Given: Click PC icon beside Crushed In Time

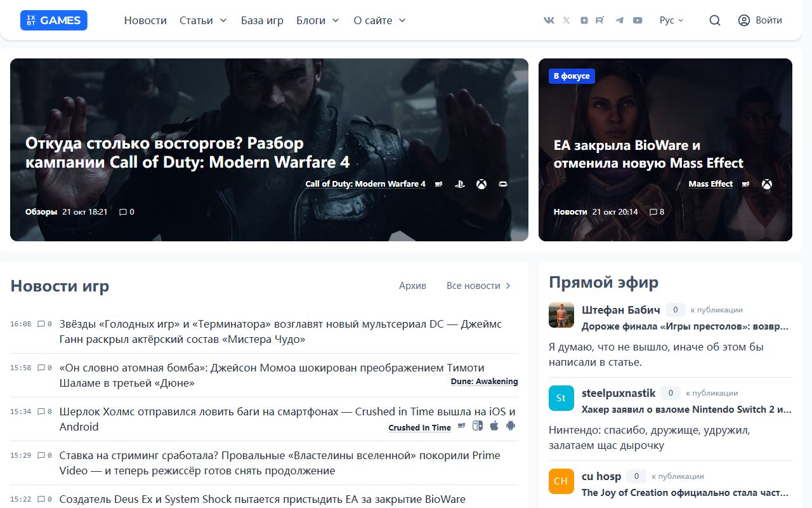Looking at the screenshot, I should [461, 425].
